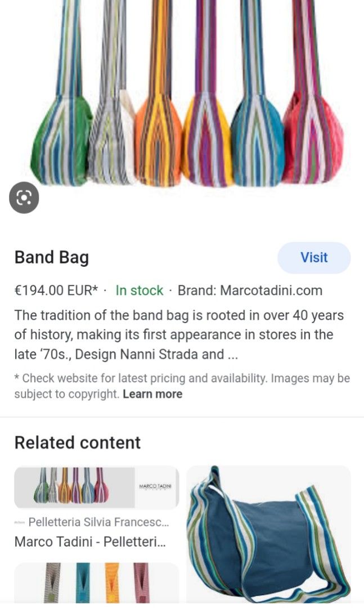Click the source favicon beside Pelletteria Silvia
Viewport: 364px width, 608px height.
point(19,522)
